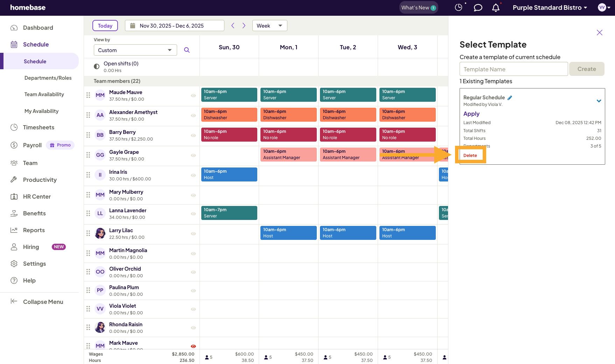Open the Week view dropdown
Viewport: 615px width, 364px height.
click(270, 26)
